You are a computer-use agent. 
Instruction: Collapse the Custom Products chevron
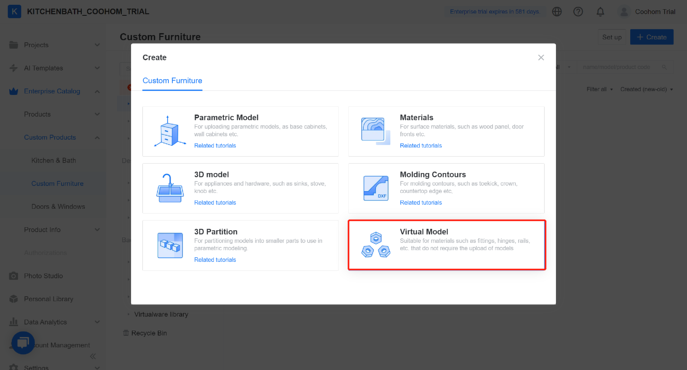pos(97,138)
